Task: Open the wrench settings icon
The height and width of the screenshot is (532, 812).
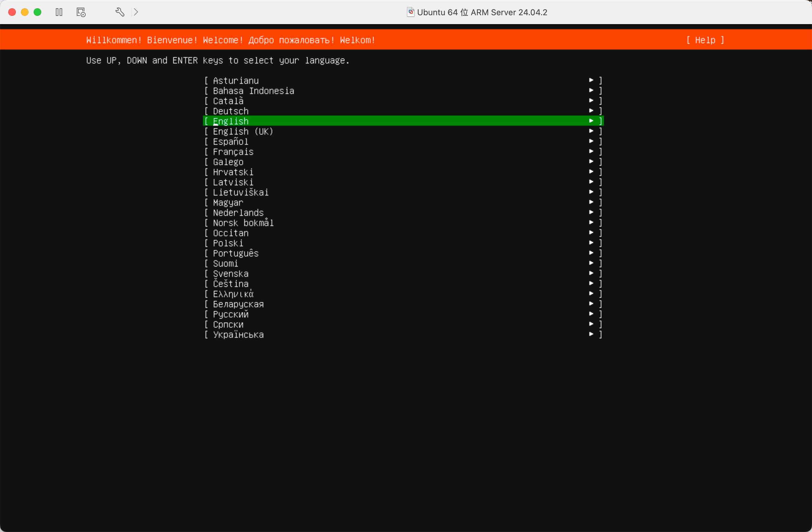Action: pos(120,12)
